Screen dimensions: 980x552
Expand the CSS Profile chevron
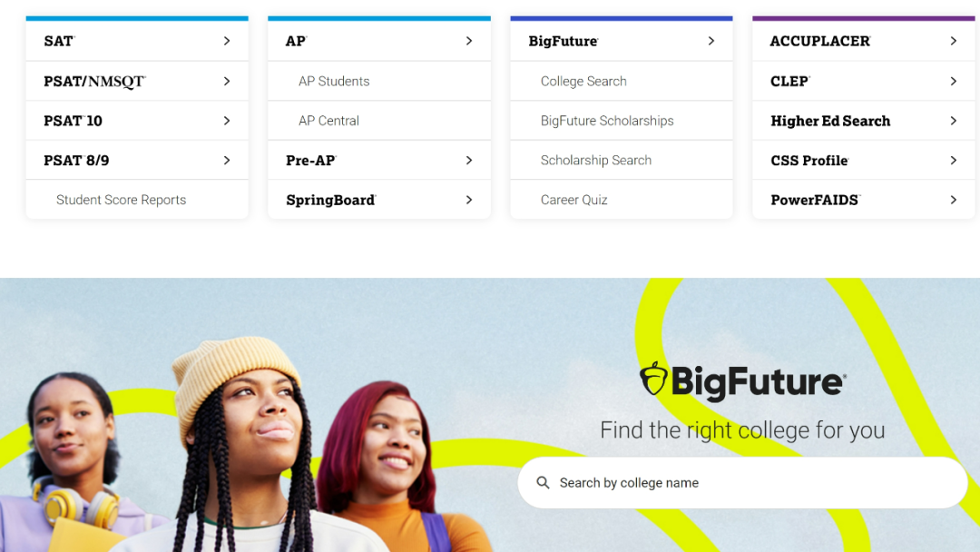953,161
